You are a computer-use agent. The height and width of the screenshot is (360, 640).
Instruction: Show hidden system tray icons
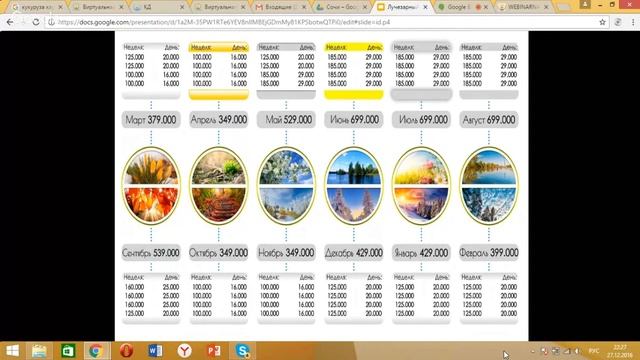(533, 351)
